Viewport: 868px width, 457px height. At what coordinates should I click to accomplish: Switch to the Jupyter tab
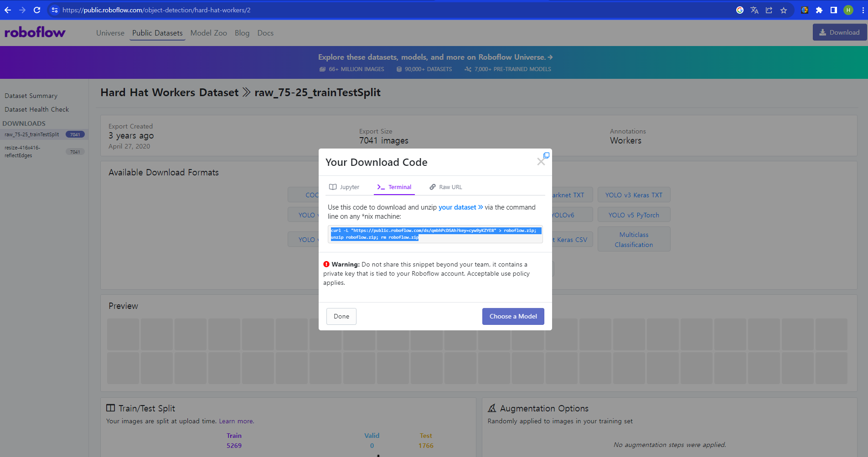click(345, 187)
